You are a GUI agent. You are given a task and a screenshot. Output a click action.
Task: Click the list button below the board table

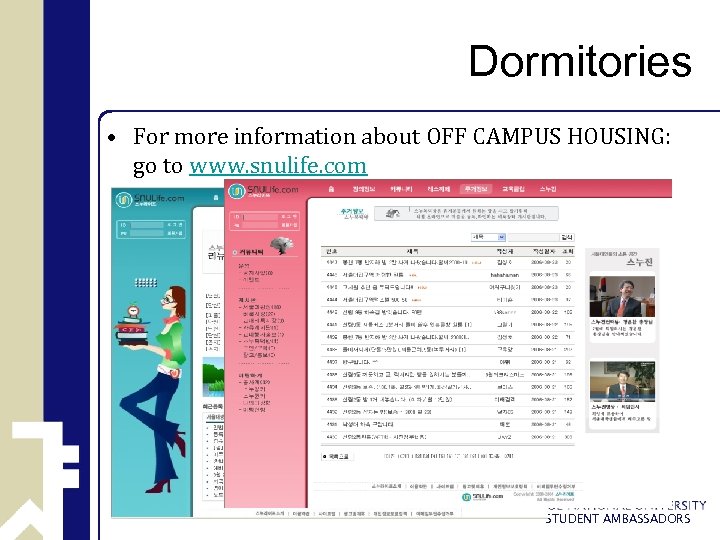pos(337,456)
